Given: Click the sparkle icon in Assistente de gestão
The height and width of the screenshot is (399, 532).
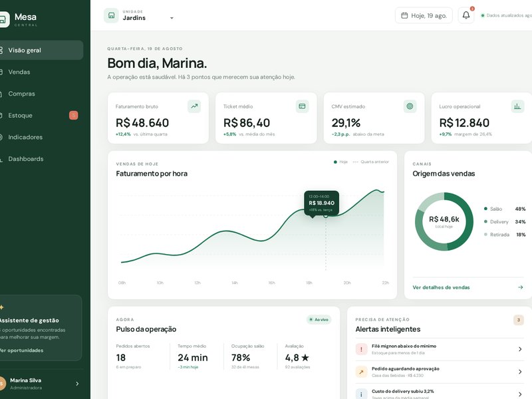Looking at the screenshot, I should [2, 307].
